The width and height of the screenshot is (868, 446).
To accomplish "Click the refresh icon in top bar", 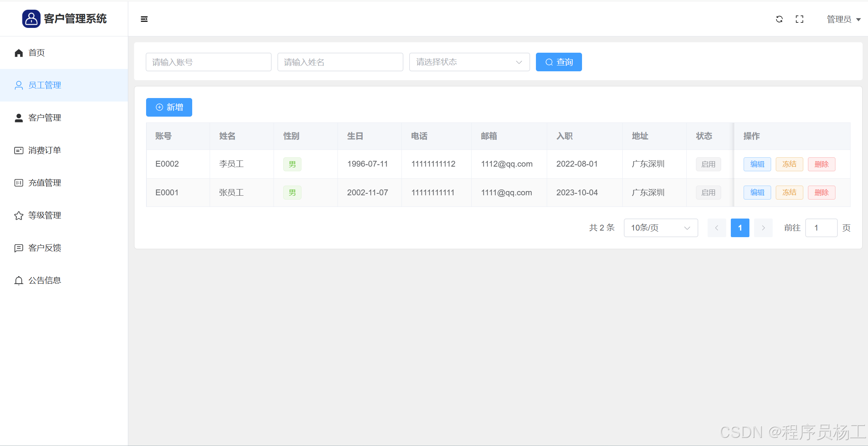I will click(779, 19).
